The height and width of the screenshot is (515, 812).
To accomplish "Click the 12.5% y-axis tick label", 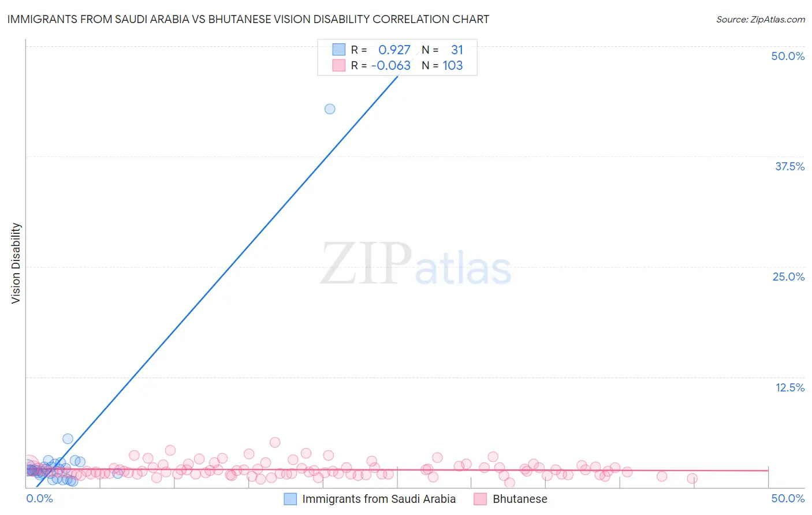I will (x=789, y=387).
